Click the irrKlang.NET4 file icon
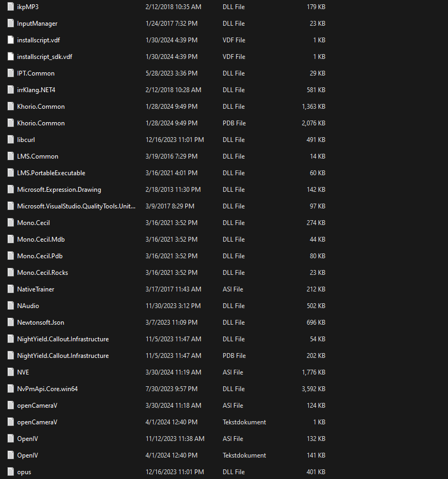This screenshot has width=448, height=479. coord(11,90)
